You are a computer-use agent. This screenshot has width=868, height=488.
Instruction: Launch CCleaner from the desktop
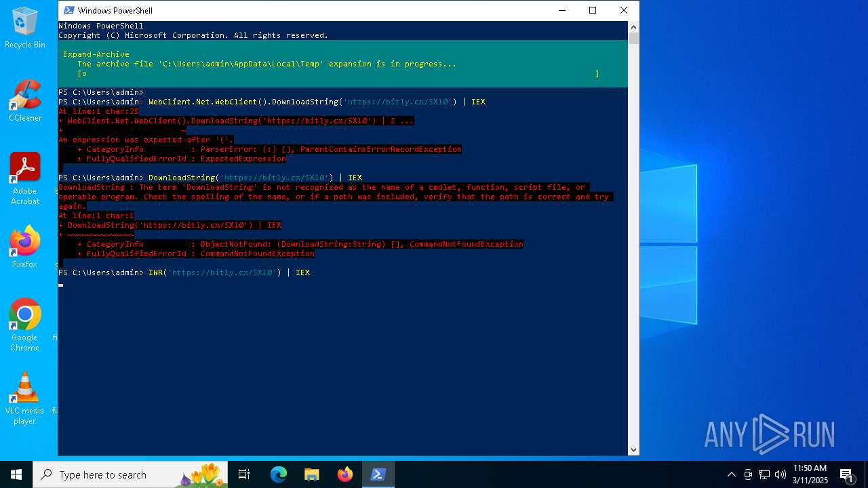point(25,100)
